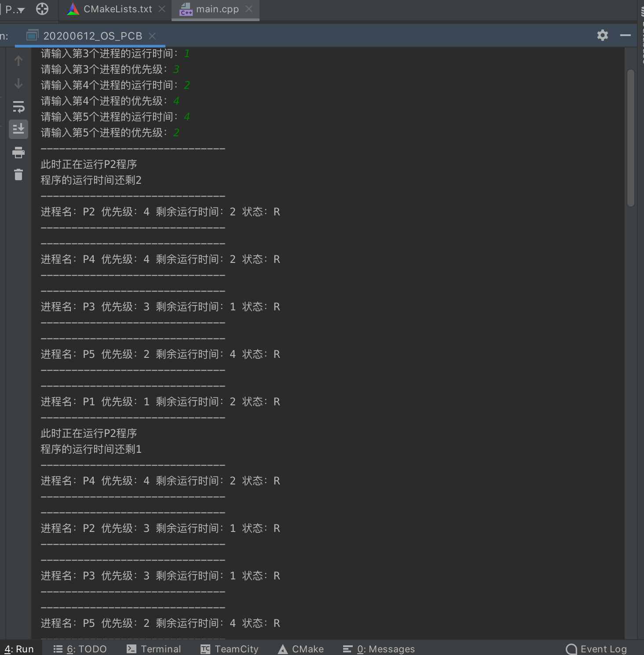
Task: Click the TeamCity icon in bottom bar
Action: [x=205, y=649]
